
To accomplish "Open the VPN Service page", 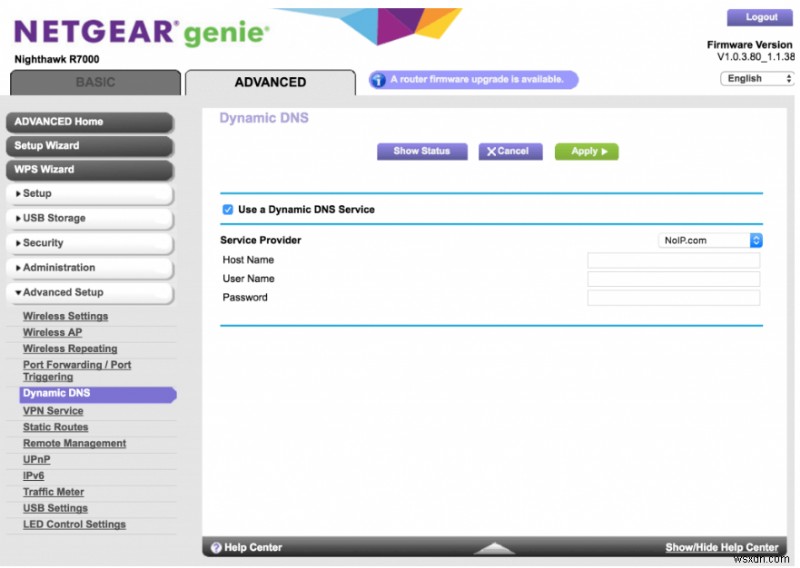I will [x=53, y=411].
